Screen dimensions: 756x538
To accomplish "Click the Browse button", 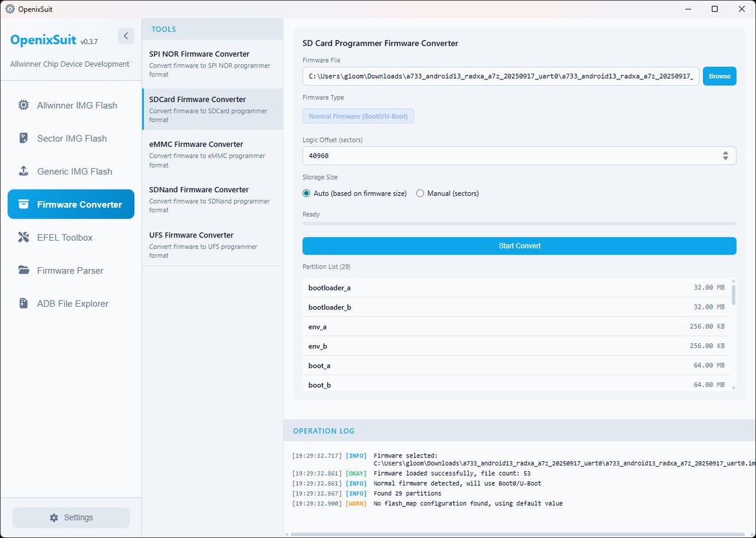I will (719, 76).
